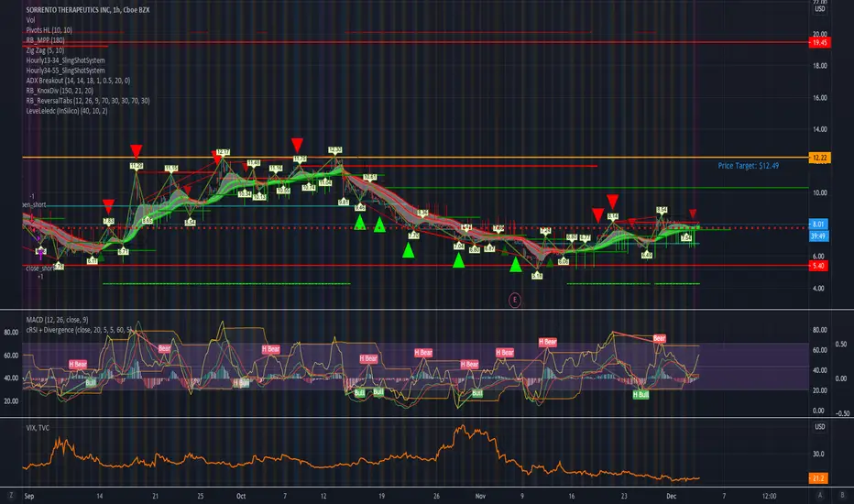Select the SORRENTO THERAPEUTICS INC chart title

click(x=88, y=10)
